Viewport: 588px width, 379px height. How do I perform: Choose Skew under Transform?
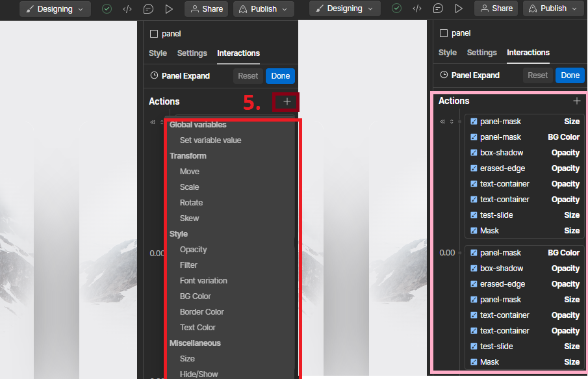tap(189, 218)
